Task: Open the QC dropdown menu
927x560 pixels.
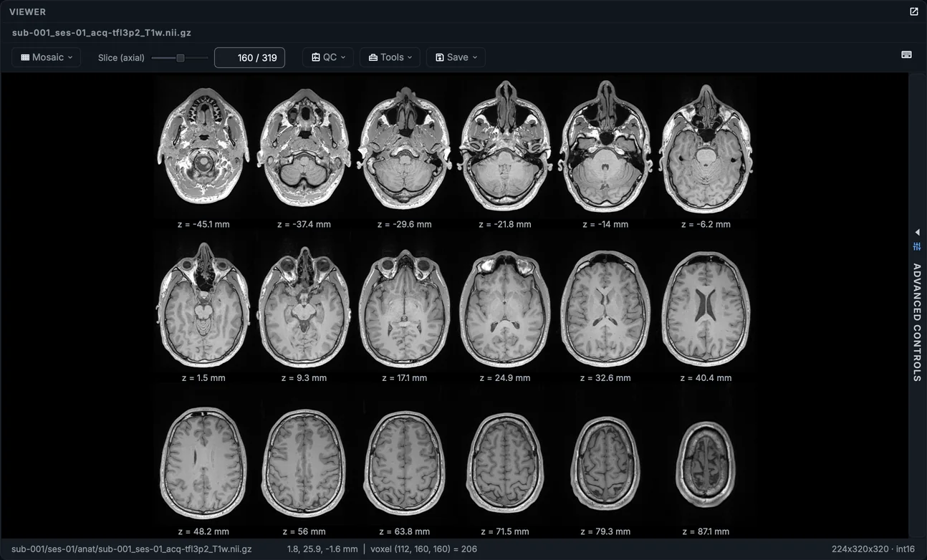Action: click(x=328, y=57)
